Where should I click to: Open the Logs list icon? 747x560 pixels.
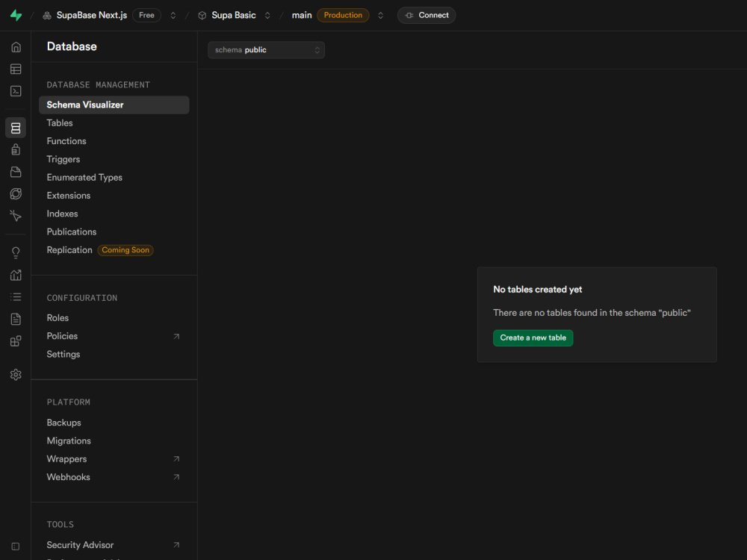[x=16, y=297]
